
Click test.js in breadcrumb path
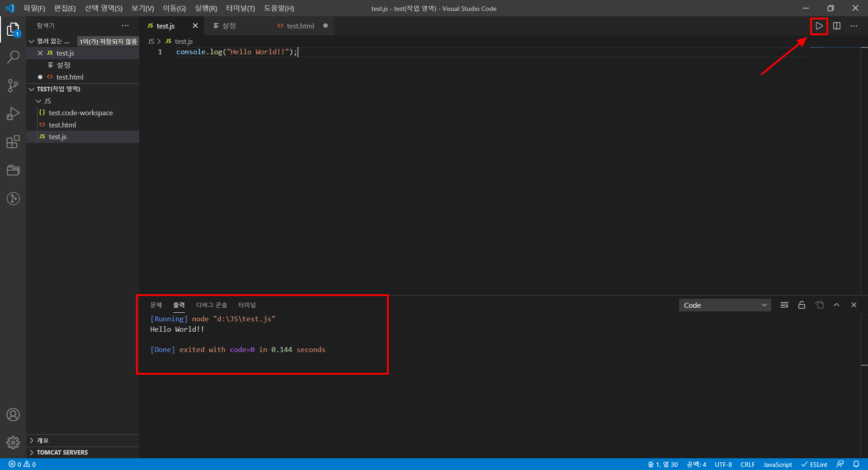tap(179, 41)
